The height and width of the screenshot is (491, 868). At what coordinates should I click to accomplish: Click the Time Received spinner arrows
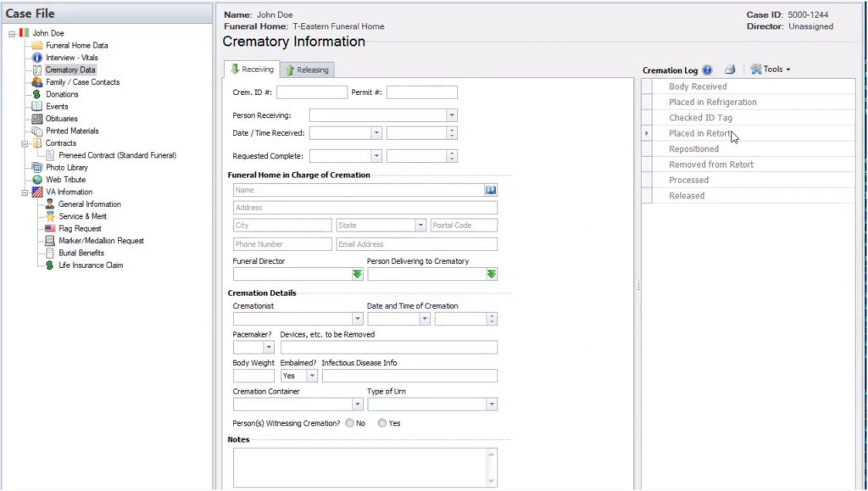pos(452,133)
